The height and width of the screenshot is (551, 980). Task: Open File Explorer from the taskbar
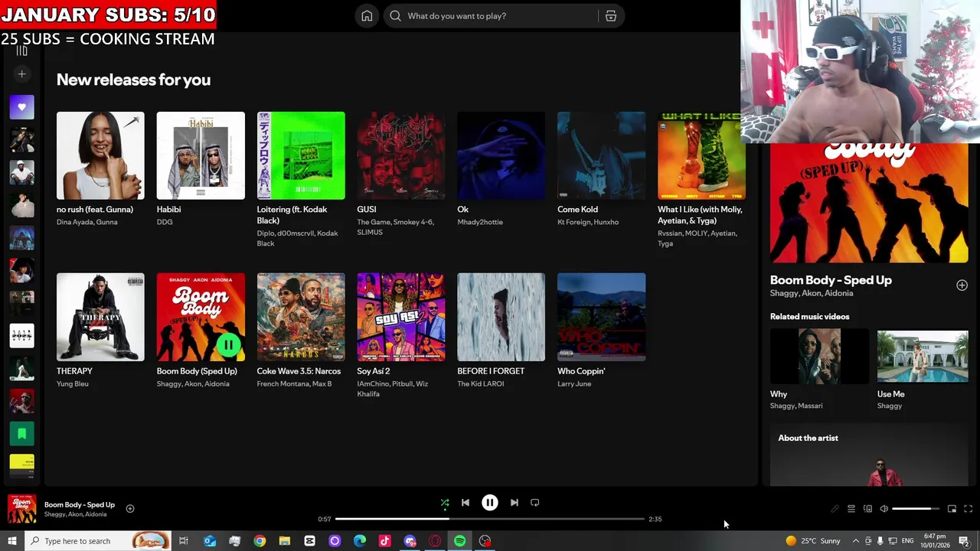[x=285, y=541]
